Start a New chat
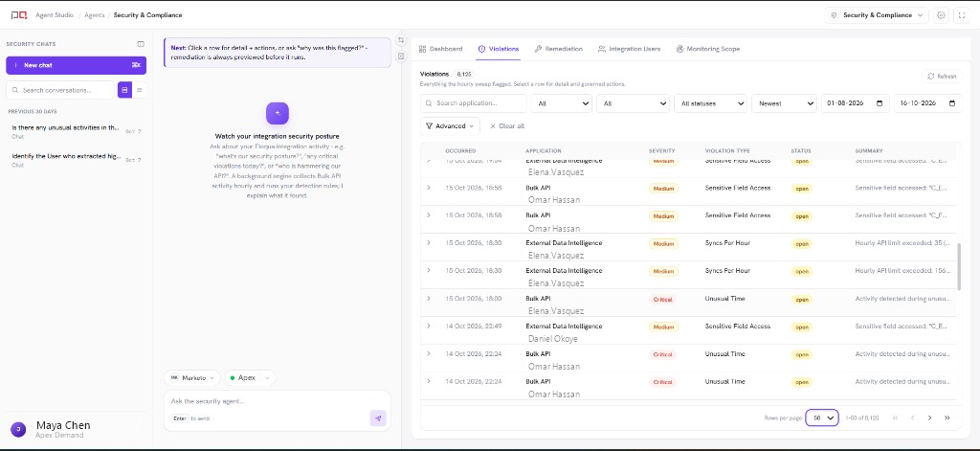This screenshot has width=980, height=451. click(x=77, y=65)
